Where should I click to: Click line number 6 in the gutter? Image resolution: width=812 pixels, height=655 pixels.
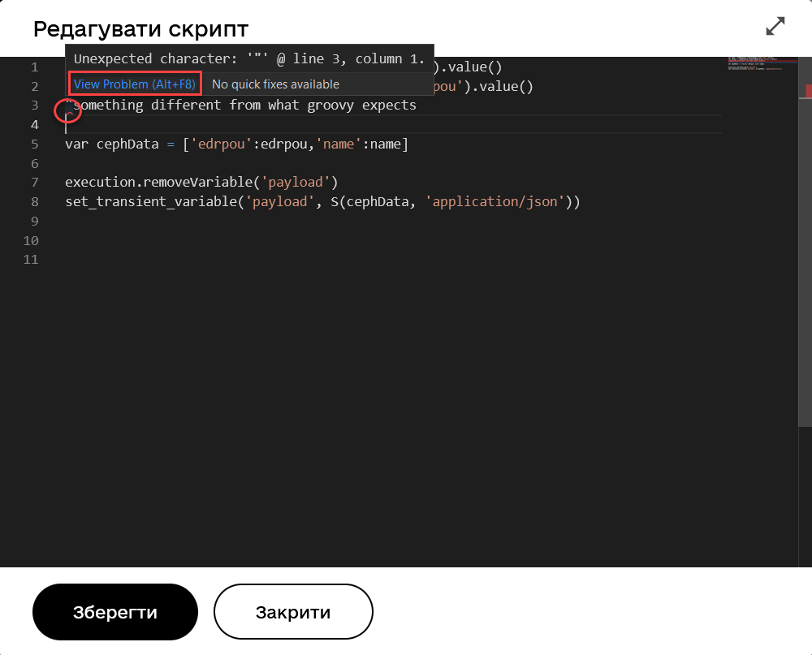35,163
